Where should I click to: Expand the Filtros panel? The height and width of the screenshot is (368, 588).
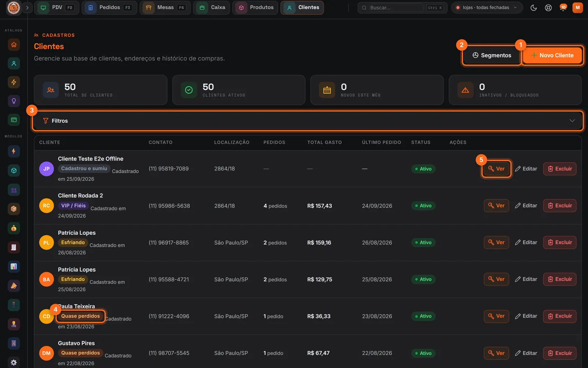tap(308, 121)
